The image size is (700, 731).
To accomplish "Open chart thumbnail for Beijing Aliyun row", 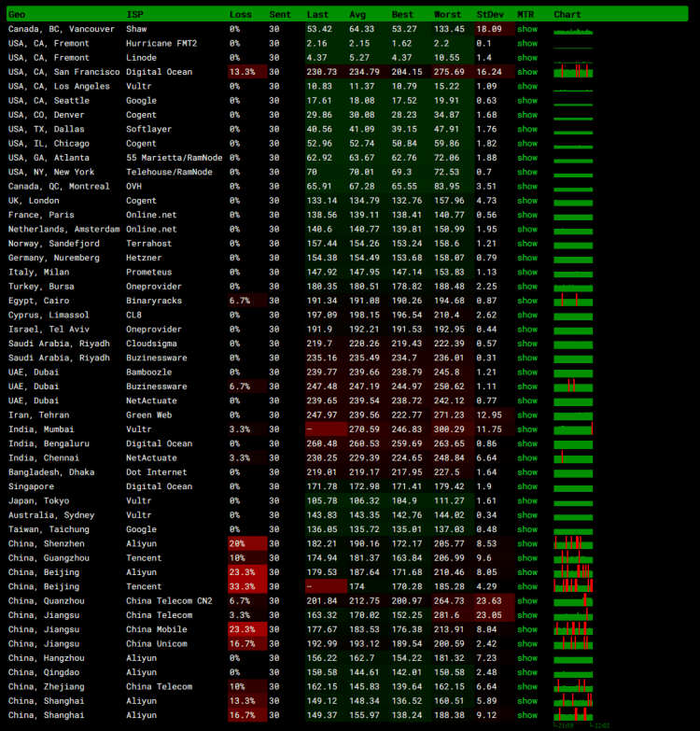I will tap(573, 571).
